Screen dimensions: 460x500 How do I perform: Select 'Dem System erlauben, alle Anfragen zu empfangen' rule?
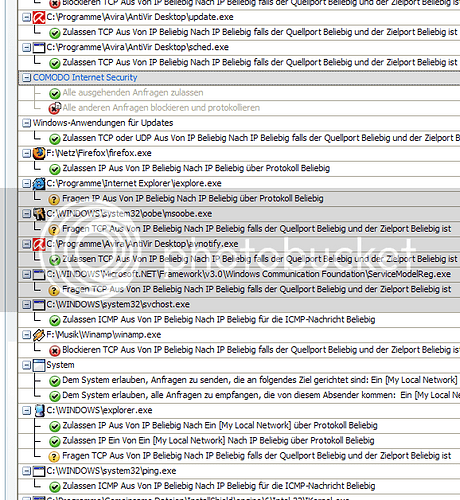click(x=261, y=395)
